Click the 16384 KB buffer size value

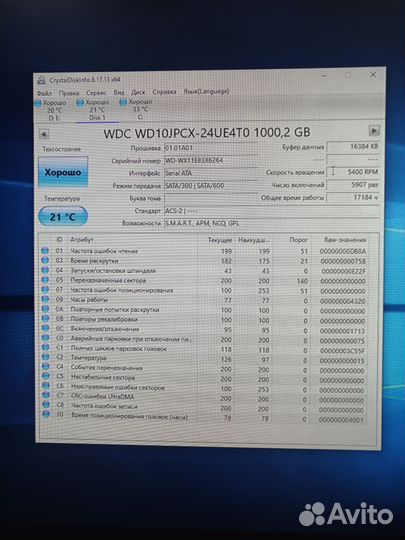pos(353,146)
